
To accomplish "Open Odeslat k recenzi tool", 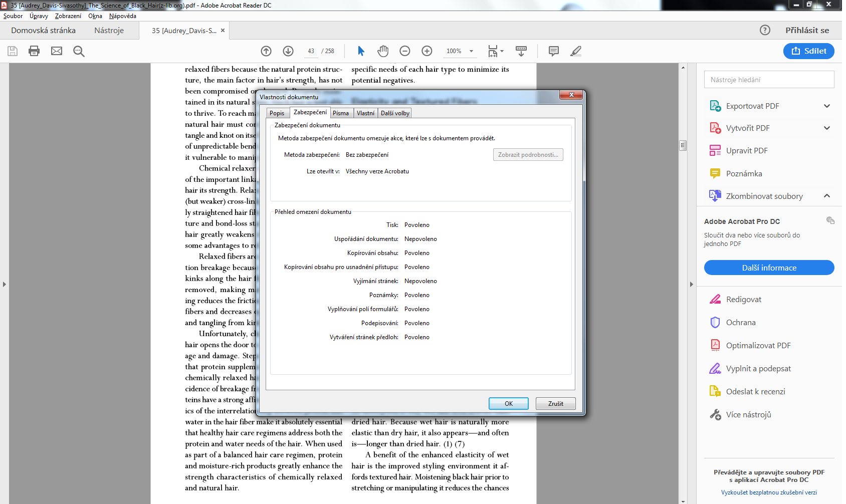I will pos(756,392).
